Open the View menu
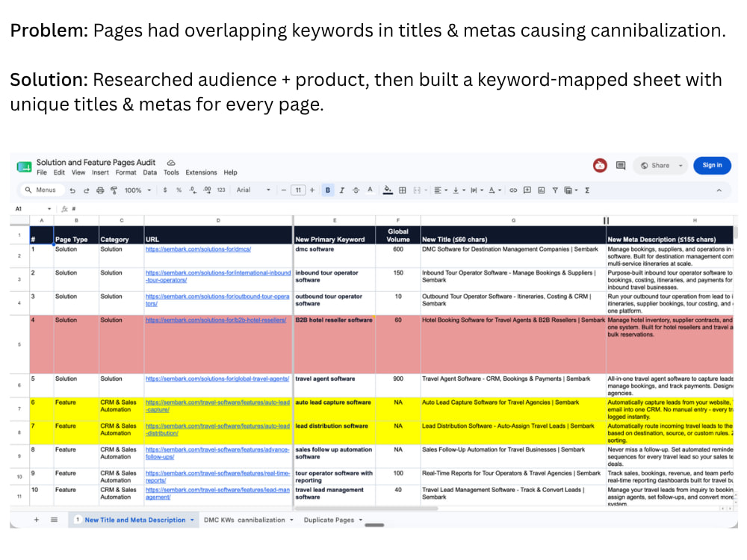747x560 pixels. pyautogui.click(x=78, y=172)
